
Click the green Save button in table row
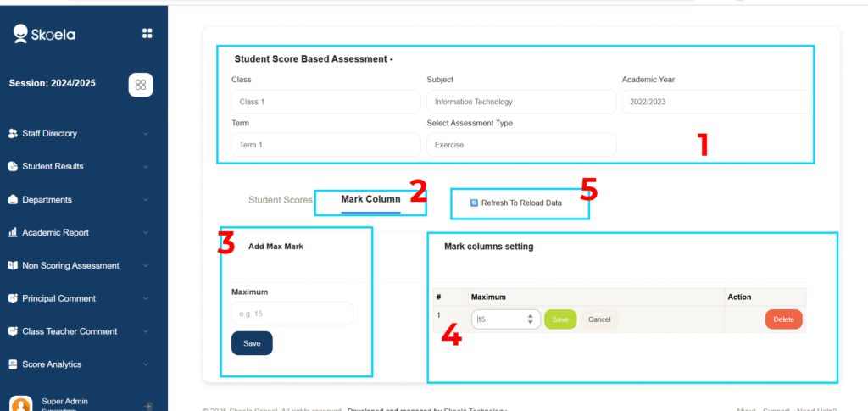pyautogui.click(x=559, y=319)
